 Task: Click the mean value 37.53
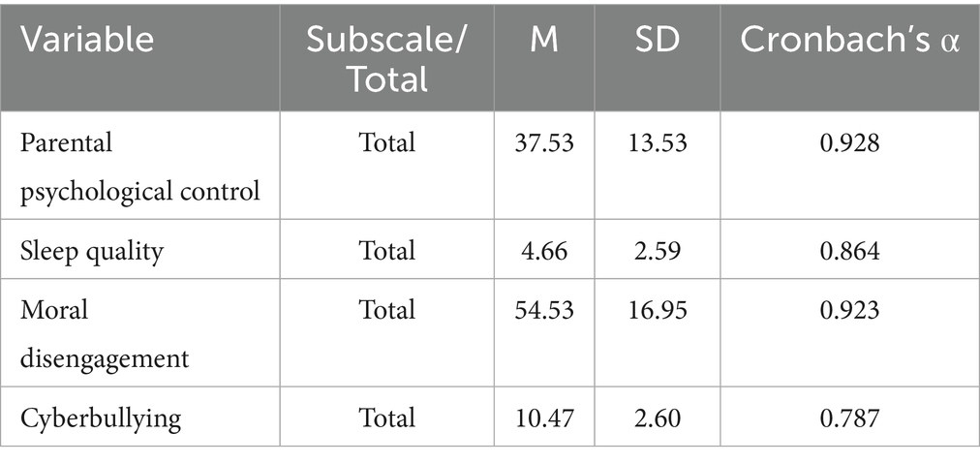(x=544, y=143)
